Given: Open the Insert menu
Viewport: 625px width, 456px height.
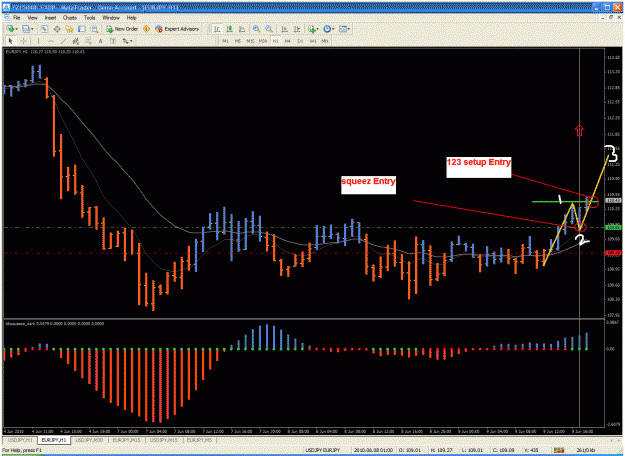Looking at the screenshot, I should click(50, 18).
